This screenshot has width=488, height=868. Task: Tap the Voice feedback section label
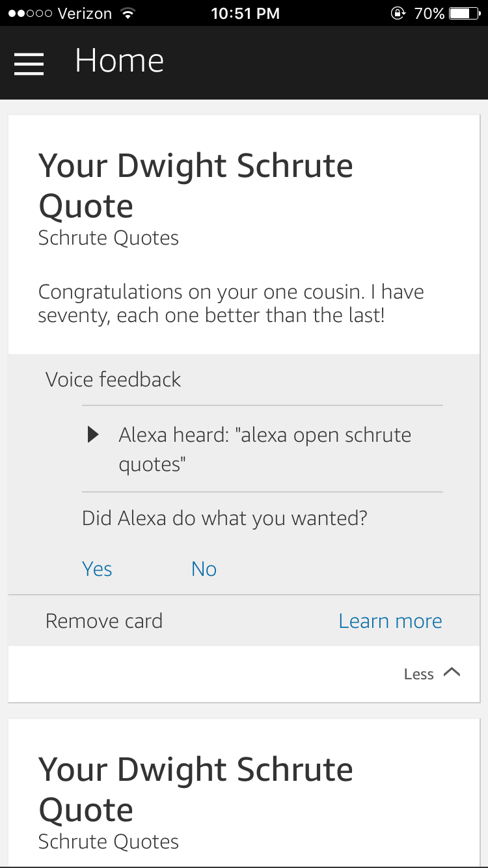point(113,379)
